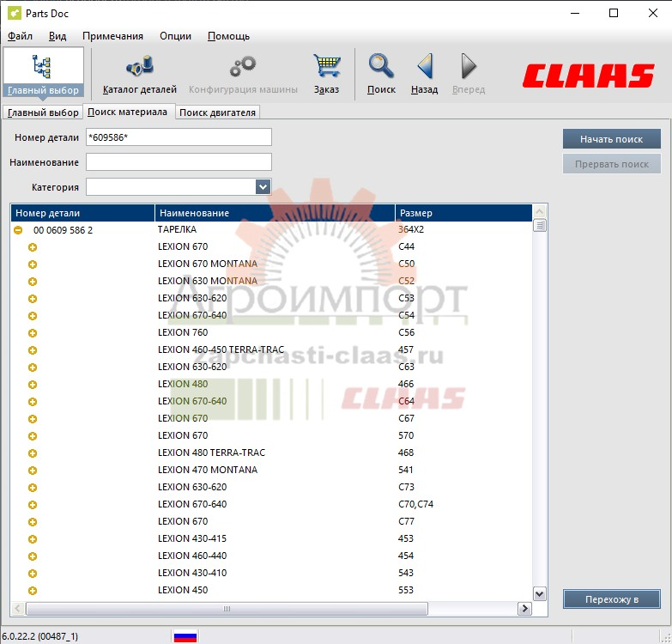The height and width of the screenshot is (644, 672).
Task: Click the Номер детали input field
Action: (x=179, y=137)
